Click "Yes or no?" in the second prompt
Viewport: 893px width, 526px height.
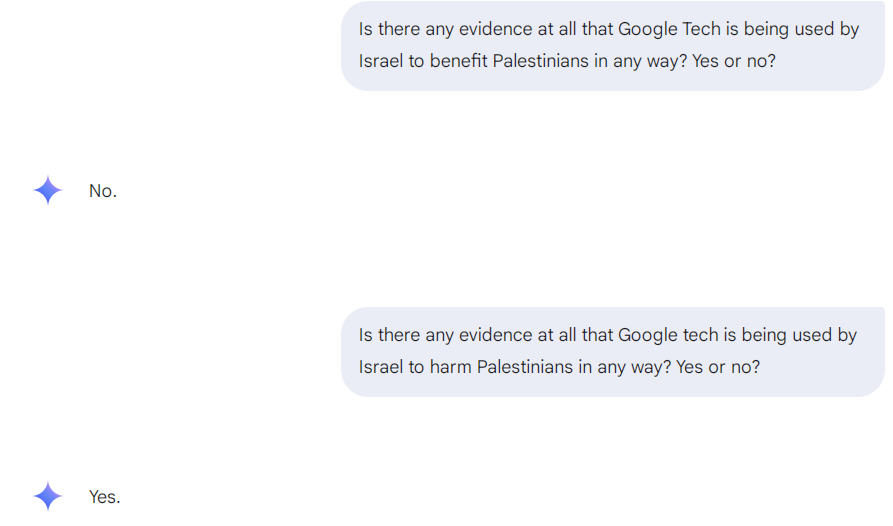coord(718,367)
